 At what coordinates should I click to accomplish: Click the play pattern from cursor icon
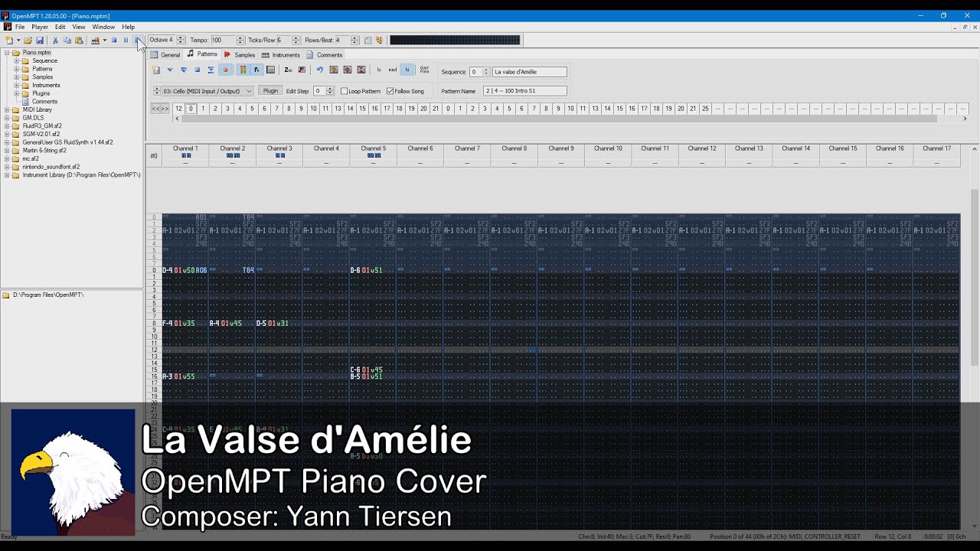click(x=184, y=70)
